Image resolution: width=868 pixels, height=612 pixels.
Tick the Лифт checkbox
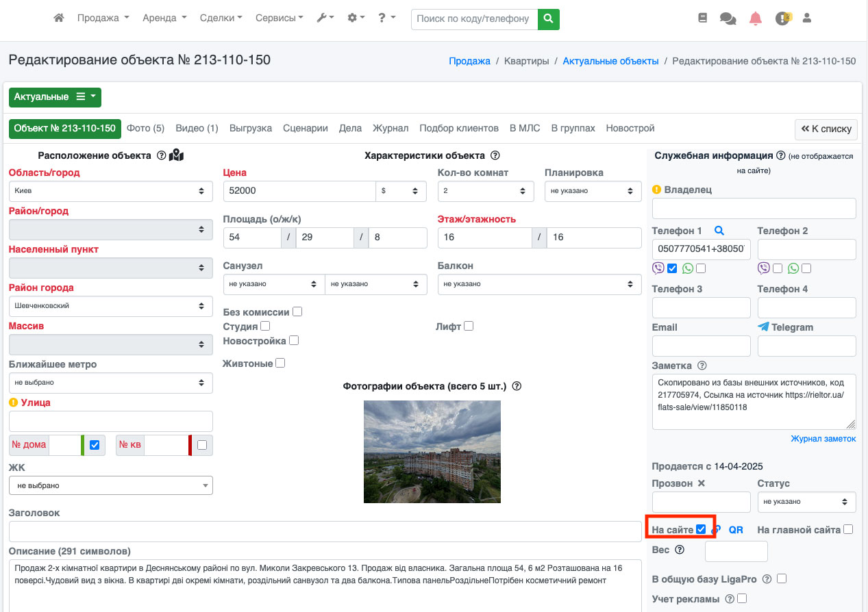pyautogui.click(x=469, y=327)
